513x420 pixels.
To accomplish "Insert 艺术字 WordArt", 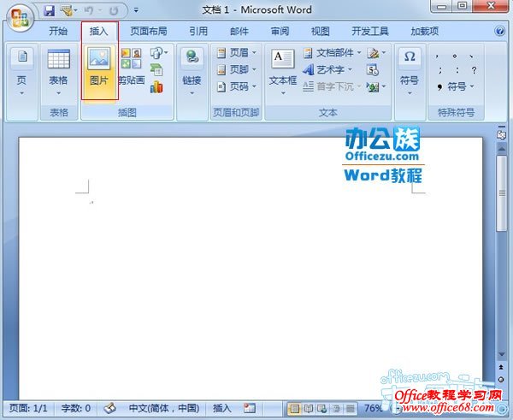I will tap(327, 70).
